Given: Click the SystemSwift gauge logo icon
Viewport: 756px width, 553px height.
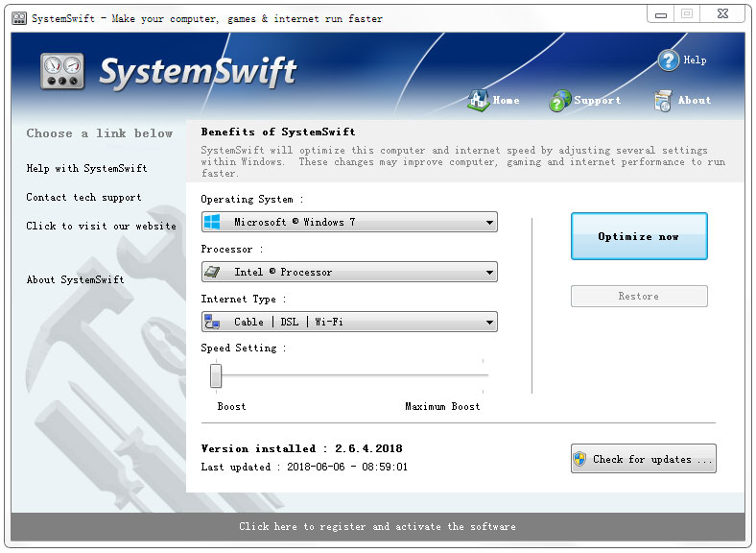Looking at the screenshot, I should [62, 71].
